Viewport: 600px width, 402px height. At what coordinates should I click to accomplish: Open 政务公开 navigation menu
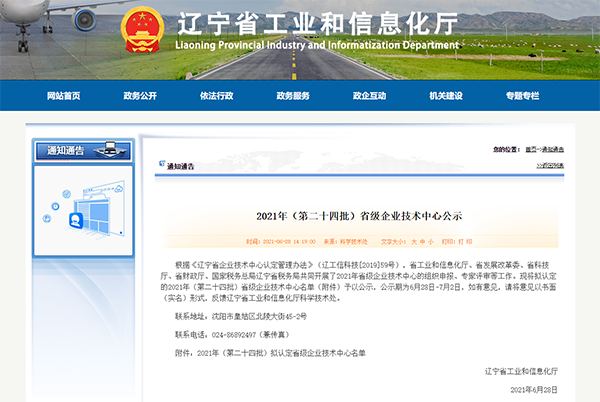(140, 96)
